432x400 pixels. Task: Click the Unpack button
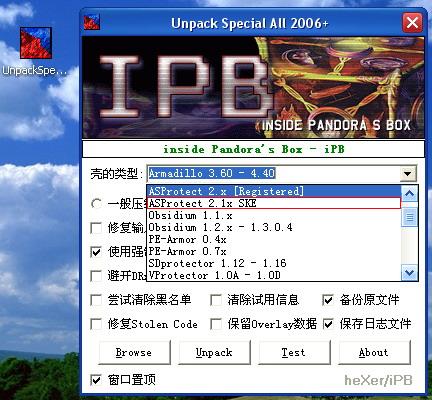[214, 352]
